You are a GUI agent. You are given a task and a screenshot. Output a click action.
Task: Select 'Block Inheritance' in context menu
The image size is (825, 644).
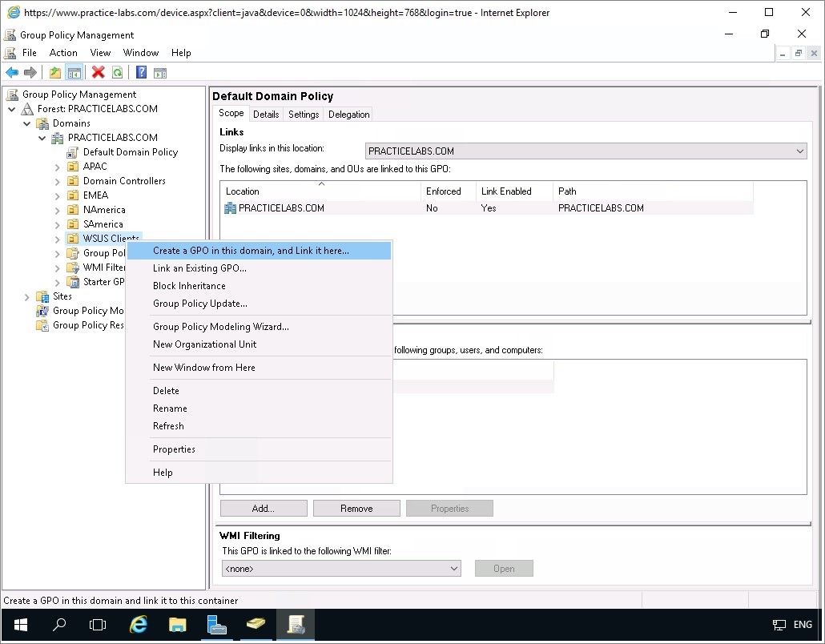[189, 286]
